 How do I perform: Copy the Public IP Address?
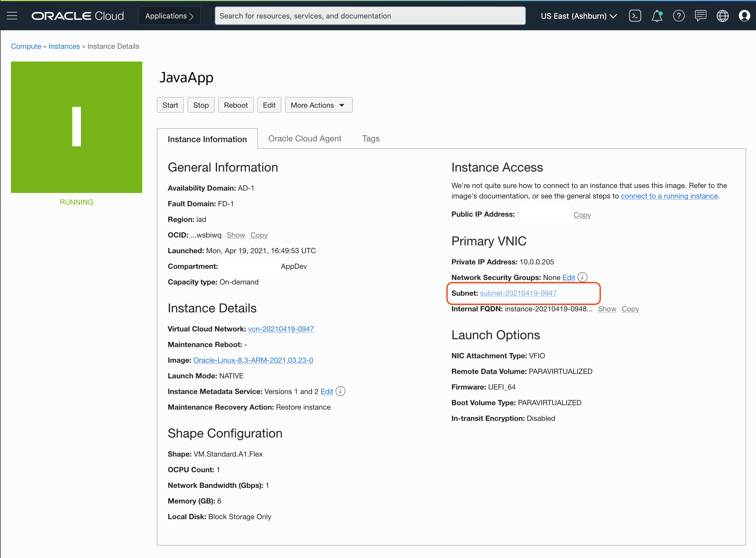[x=582, y=215]
